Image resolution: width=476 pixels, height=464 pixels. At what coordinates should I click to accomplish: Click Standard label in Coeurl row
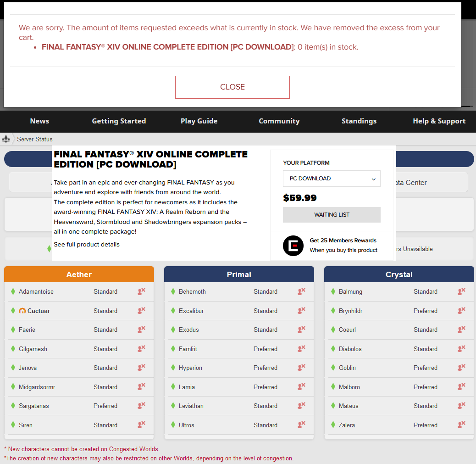(x=425, y=330)
